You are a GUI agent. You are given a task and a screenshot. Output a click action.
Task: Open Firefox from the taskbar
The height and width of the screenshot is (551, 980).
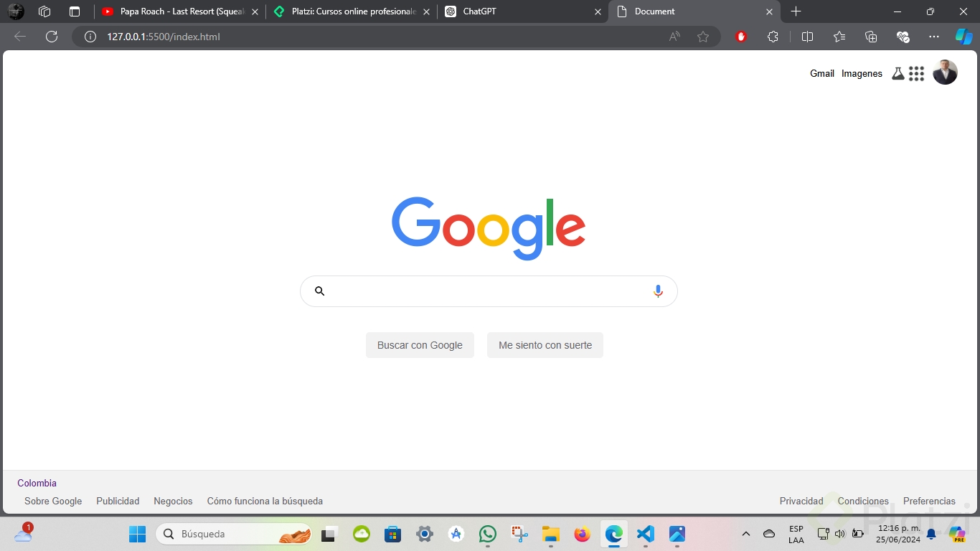click(583, 534)
